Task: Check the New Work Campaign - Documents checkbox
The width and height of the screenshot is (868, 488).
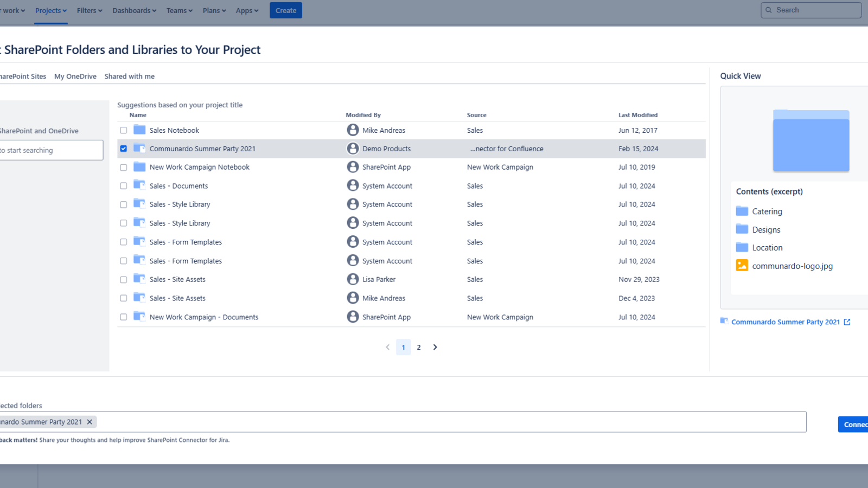Action: point(123,317)
